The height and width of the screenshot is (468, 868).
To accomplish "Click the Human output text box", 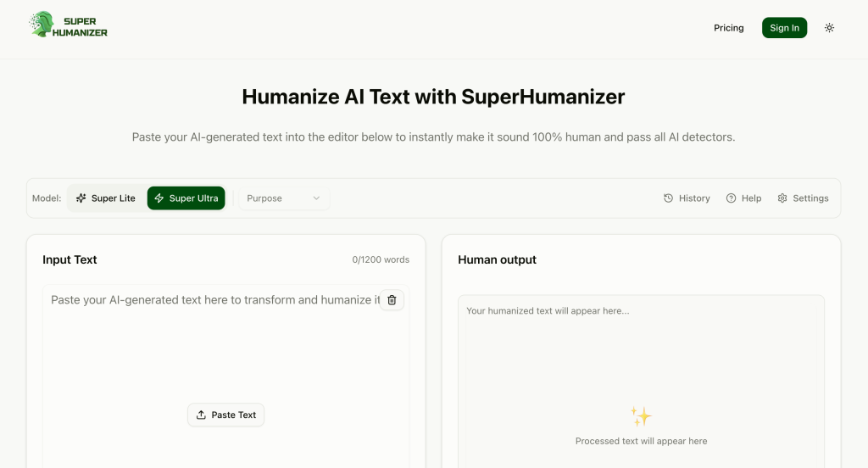I will coord(641,382).
